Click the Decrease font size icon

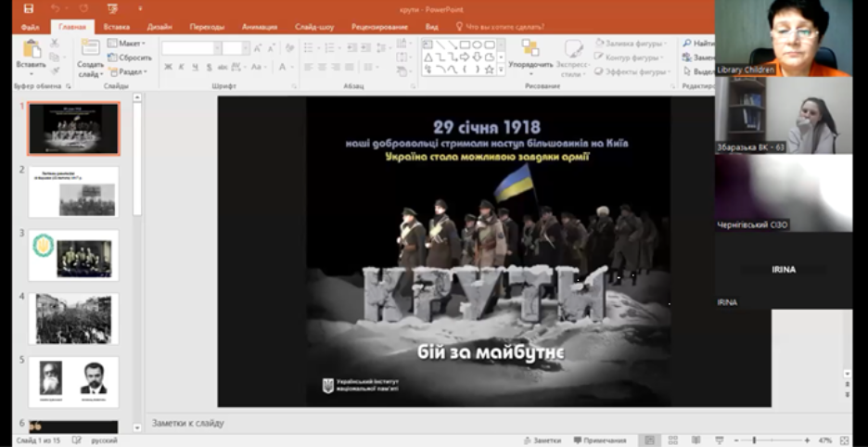(271, 48)
